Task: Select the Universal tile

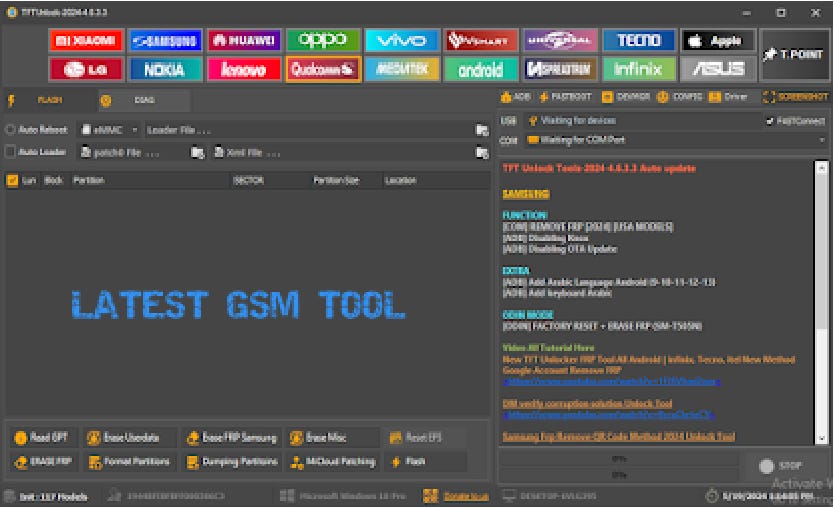Action: tap(560, 40)
